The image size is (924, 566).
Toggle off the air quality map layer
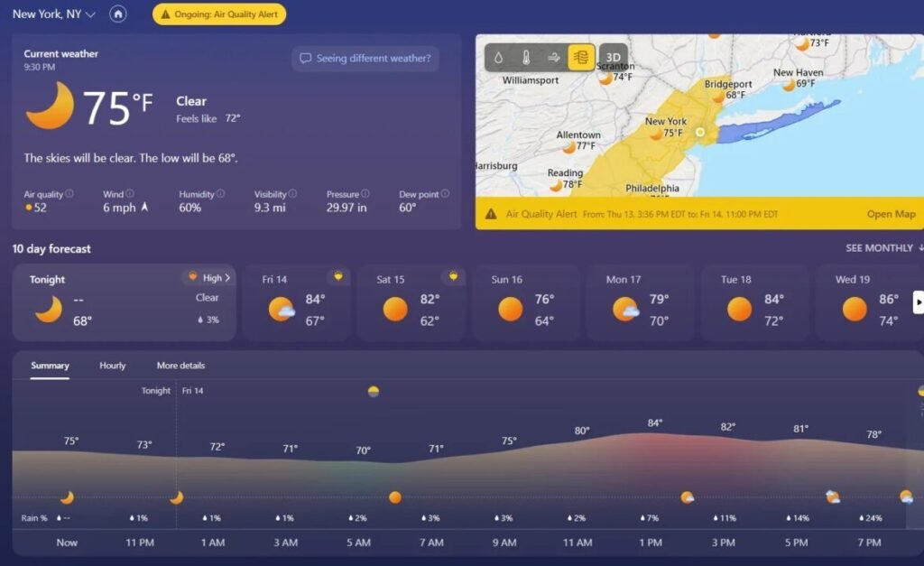tap(581, 58)
